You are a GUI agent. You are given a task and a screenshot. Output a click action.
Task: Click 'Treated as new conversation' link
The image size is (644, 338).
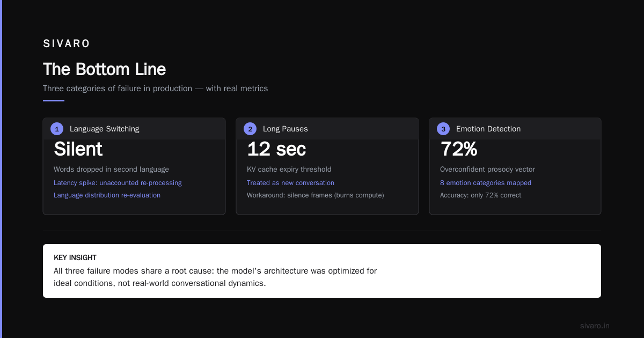(x=290, y=183)
